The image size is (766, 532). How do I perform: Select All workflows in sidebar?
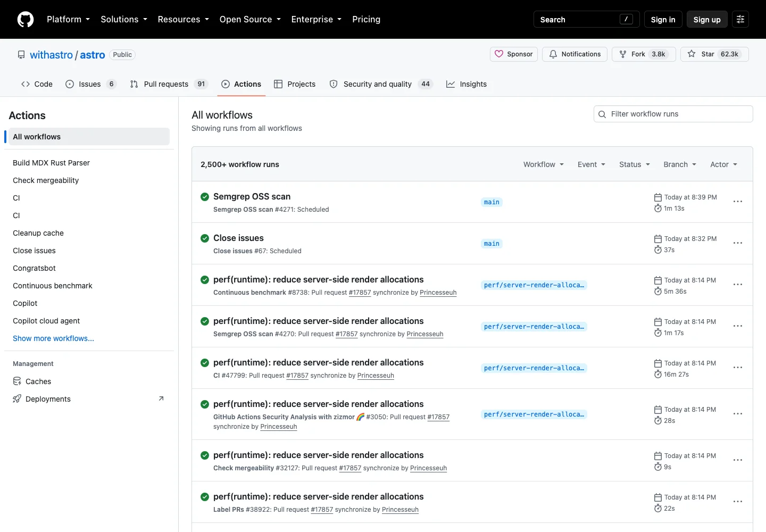[x=89, y=137]
